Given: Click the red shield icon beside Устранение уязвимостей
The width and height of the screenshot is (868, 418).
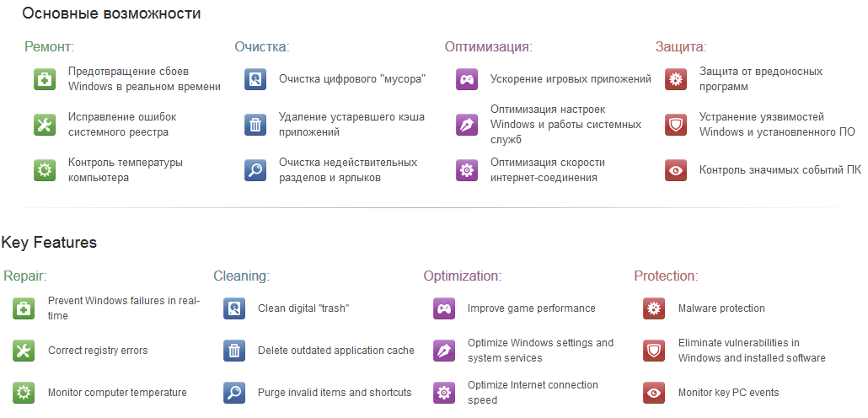Looking at the screenshot, I should (x=675, y=125).
